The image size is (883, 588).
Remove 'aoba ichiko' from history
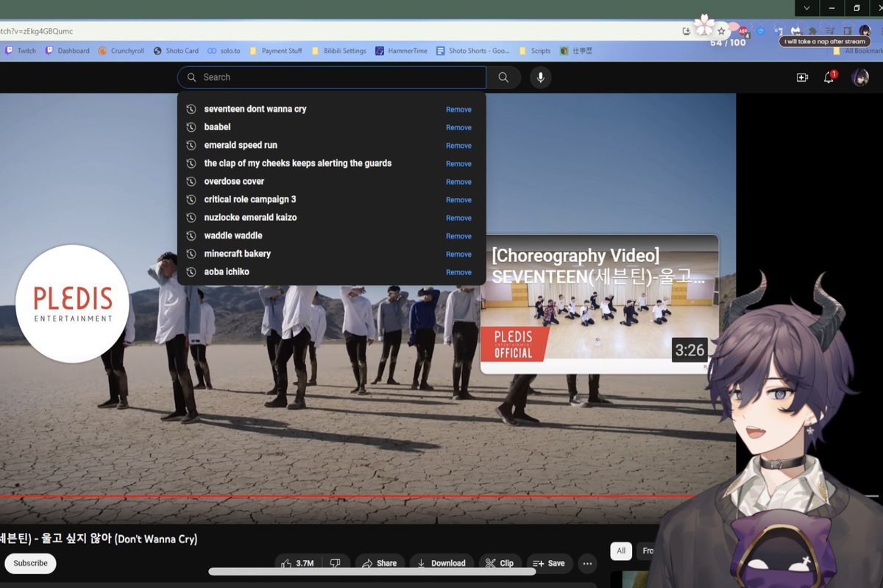tap(458, 272)
